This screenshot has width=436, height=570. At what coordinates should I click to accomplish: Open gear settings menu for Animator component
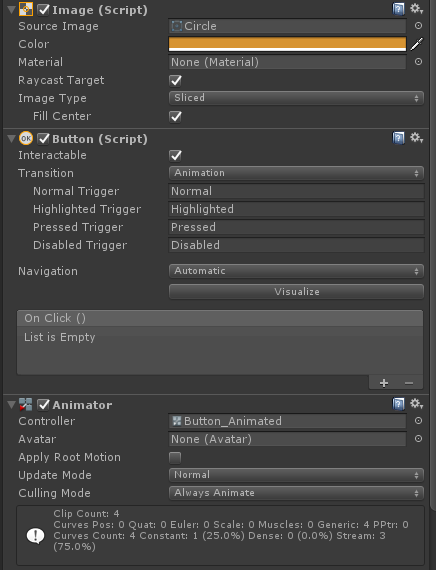[x=416, y=404]
